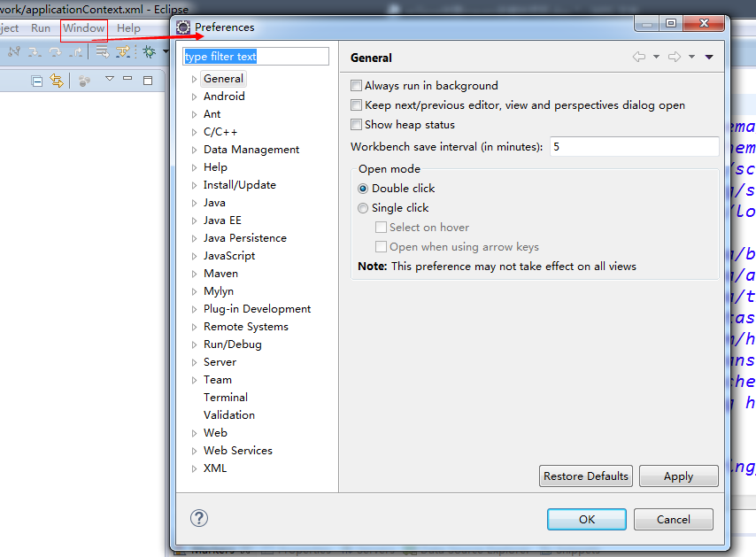
Task: Click the Disconnect debug toolbar icon
Action: tap(14, 51)
